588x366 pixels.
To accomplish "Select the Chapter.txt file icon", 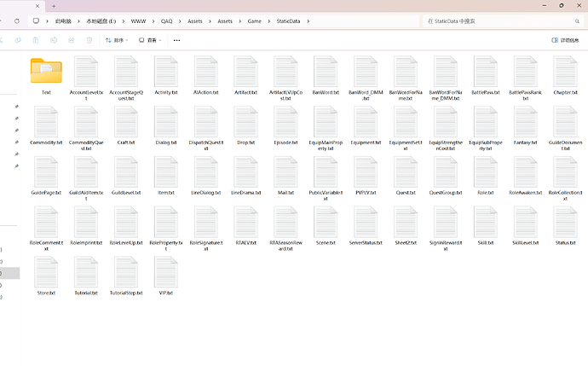I will [x=565, y=72].
